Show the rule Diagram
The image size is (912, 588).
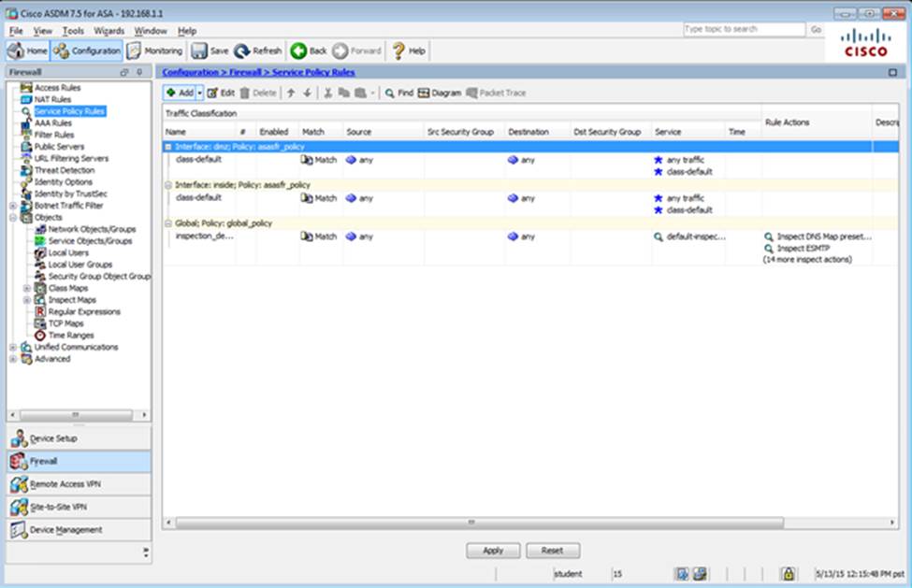tap(440, 93)
